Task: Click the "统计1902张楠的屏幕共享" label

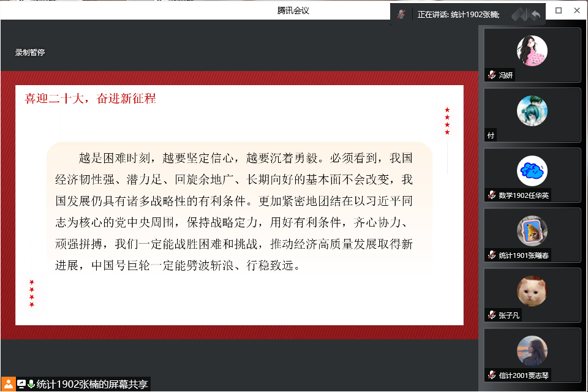Action: [92, 384]
